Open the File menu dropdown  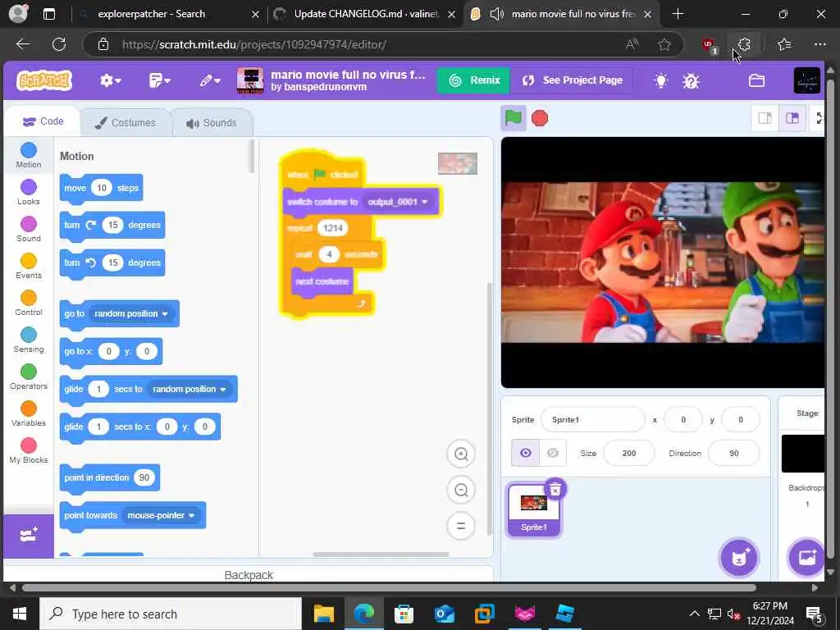(x=159, y=81)
